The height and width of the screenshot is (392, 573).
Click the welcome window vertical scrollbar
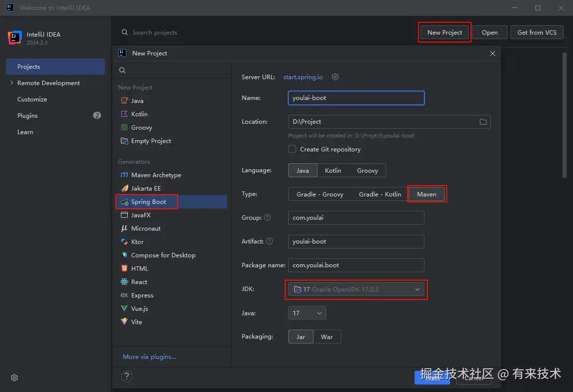[564, 115]
